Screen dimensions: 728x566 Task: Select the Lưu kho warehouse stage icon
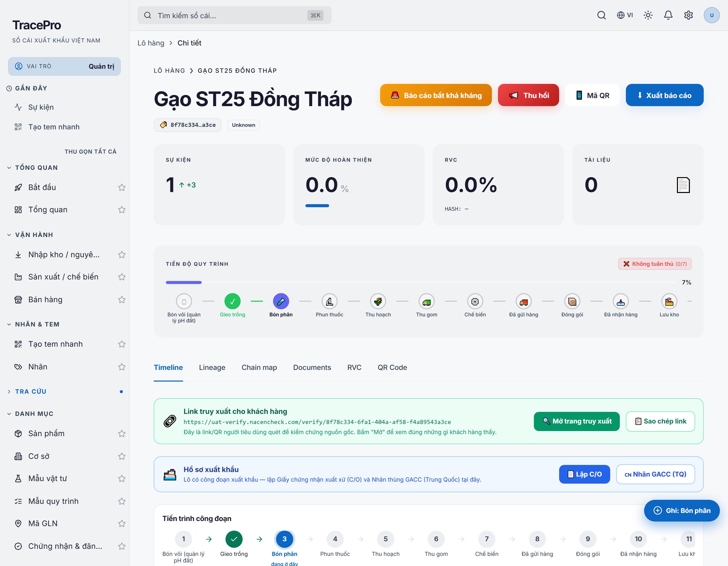click(x=669, y=301)
